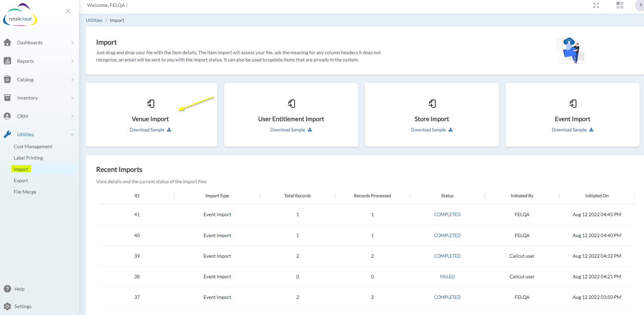The width and height of the screenshot is (644, 315).
Task: Click the Venue Import file icon
Action: 151,103
